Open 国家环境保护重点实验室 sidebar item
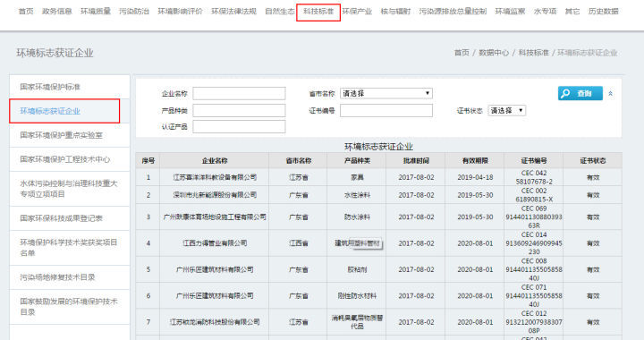This screenshot has height=340, width=644. pyautogui.click(x=62, y=135)
